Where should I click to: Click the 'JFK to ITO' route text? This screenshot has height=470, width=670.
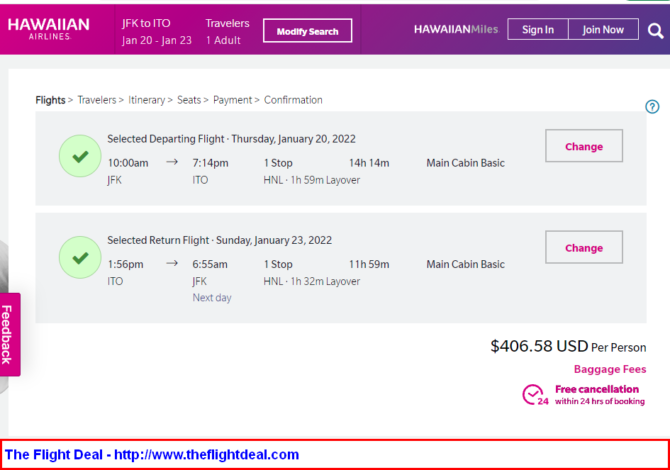tap(146, 23)
